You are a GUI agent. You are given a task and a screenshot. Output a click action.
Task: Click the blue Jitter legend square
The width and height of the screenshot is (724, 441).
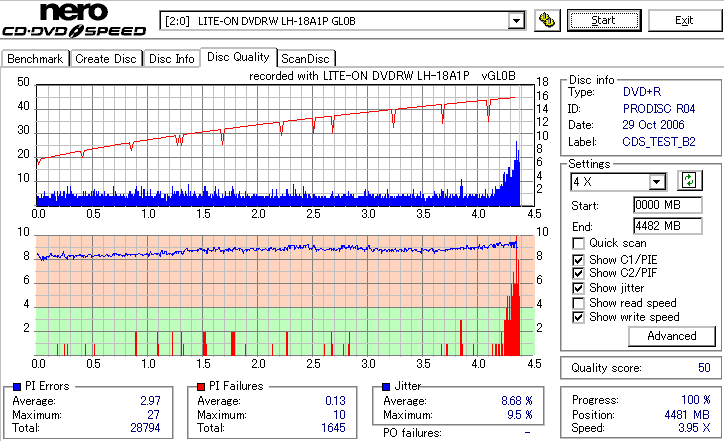(386, 387)
